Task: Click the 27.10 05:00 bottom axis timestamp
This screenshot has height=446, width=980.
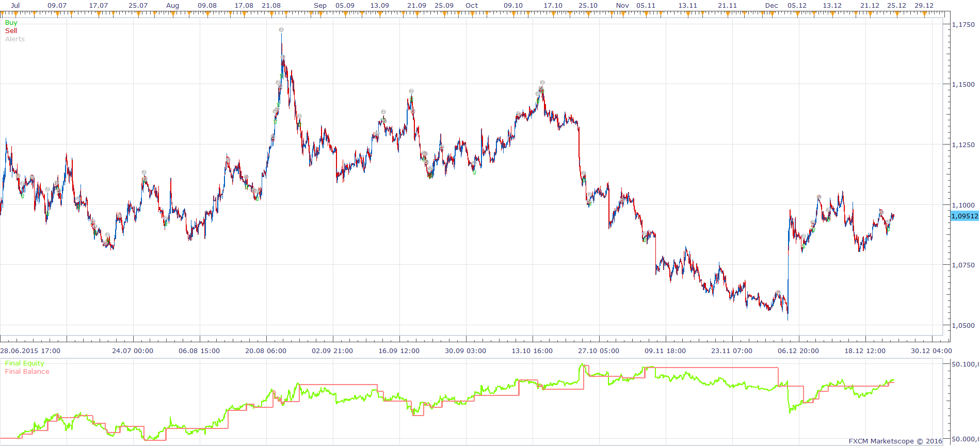Action: point(599,351)
